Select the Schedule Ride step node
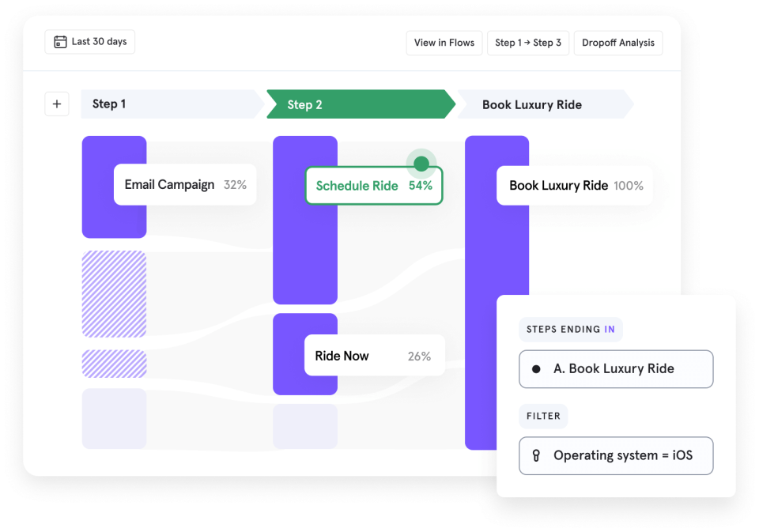This screenshot has height=532, width=759. [x=373, y=185]
